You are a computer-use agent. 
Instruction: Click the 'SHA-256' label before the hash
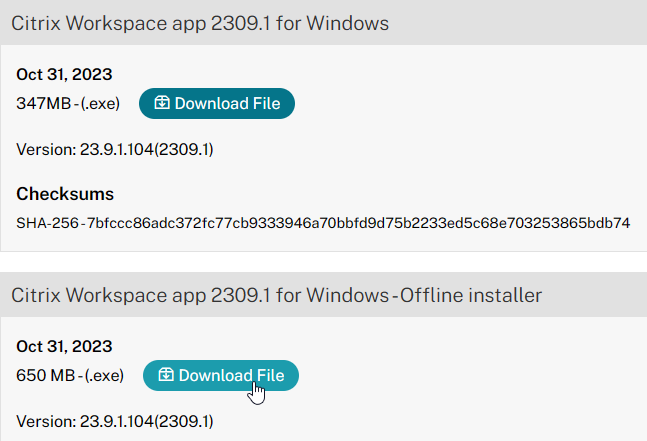pos(47,223)
